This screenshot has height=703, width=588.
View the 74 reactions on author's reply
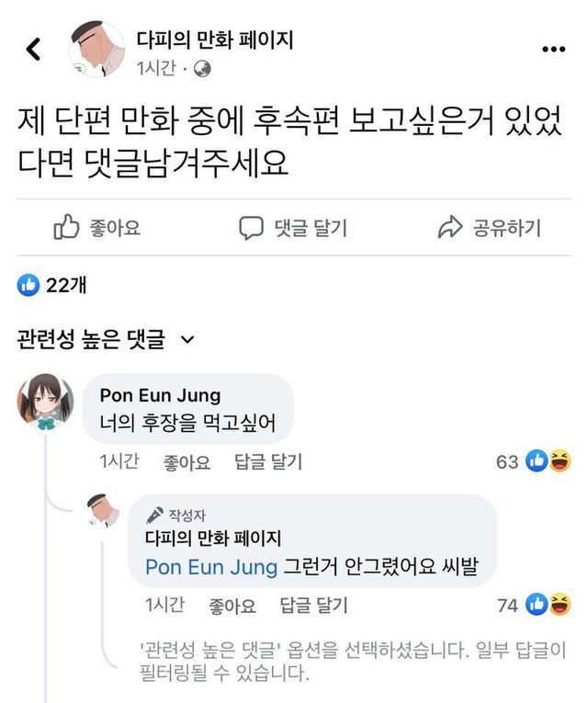(533, 605)
